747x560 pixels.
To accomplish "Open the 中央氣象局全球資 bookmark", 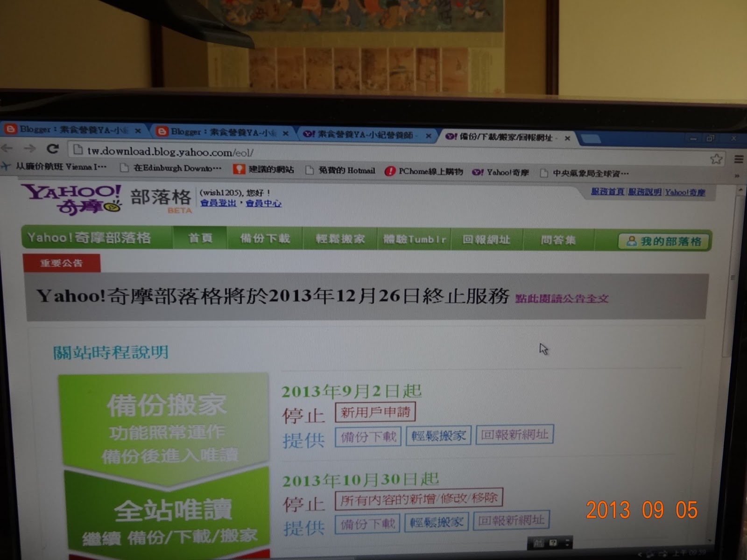I will tap(585, 173).
